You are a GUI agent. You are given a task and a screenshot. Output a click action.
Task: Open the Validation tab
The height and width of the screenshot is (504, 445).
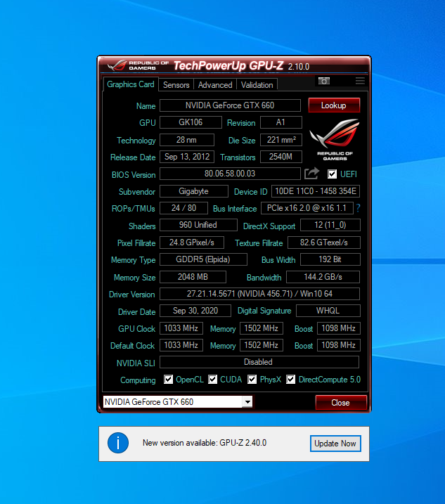point(257,85)
